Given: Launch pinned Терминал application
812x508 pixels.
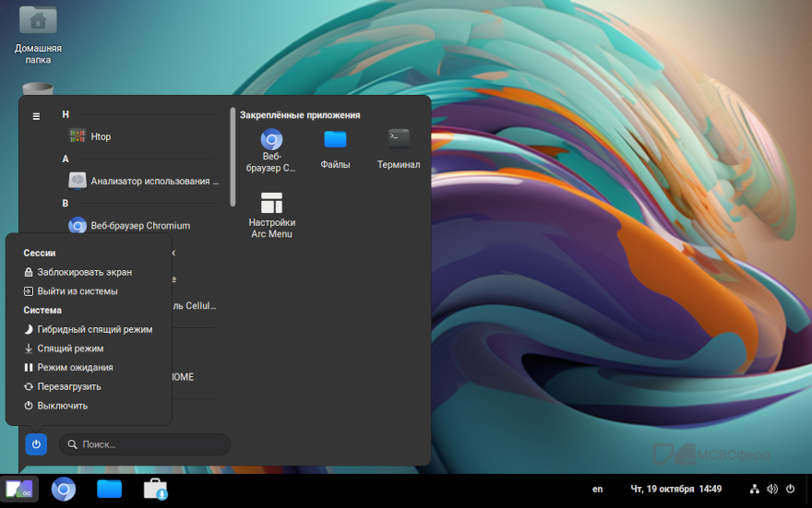Looking at the screenshot, I should point(399,148).
